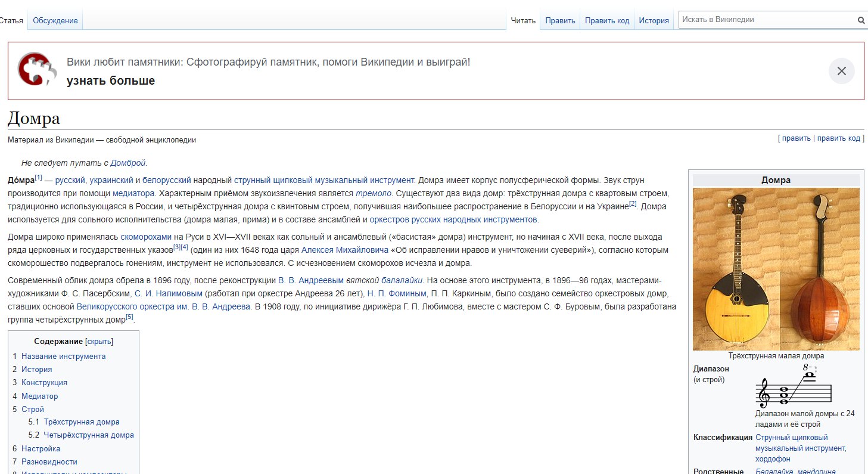Open the «хордофон» infobox link

pyautogui.click(x=773, y=459)
